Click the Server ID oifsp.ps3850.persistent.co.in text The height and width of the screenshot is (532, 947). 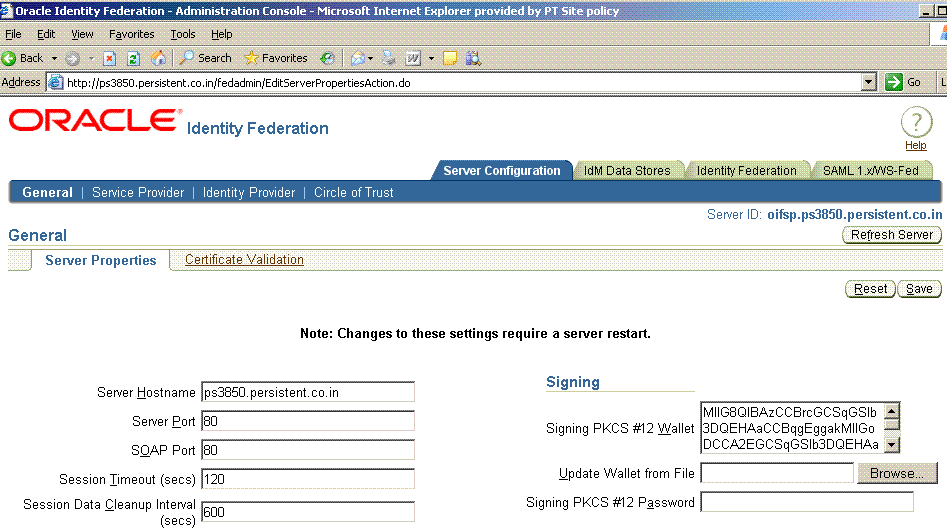tap(854, 214)
